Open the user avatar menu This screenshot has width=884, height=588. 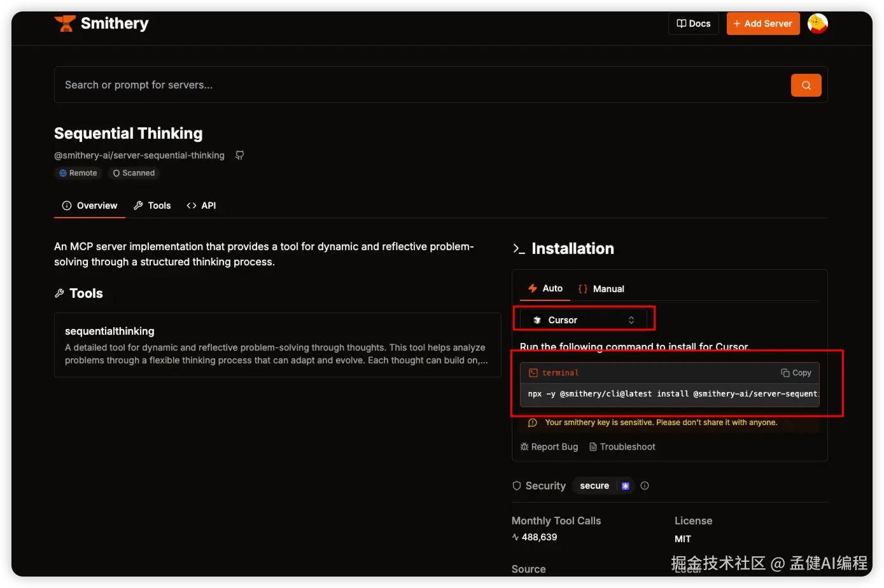point(817,24)
